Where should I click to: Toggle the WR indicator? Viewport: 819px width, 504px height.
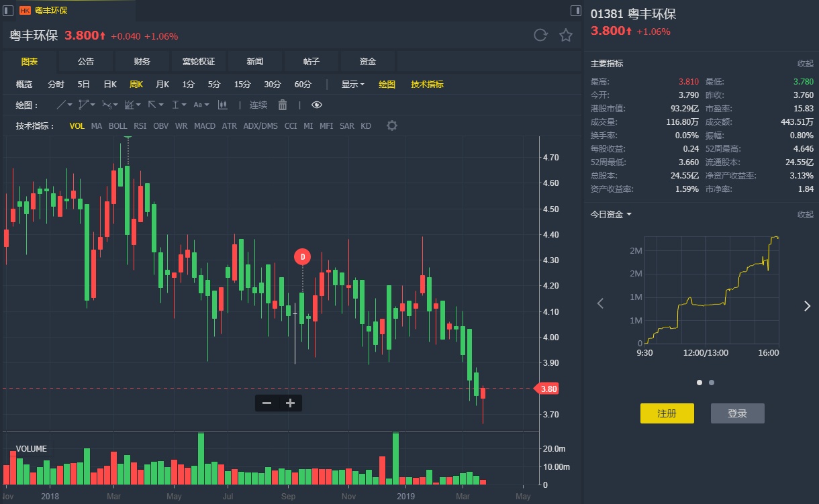pyautogui.click(x=181, y=125)
